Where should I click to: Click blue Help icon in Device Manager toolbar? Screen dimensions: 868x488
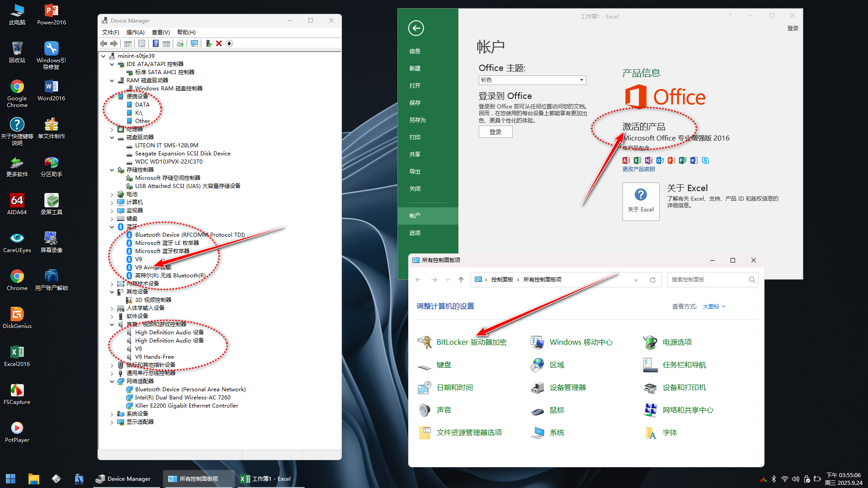(x=156, y=43)
